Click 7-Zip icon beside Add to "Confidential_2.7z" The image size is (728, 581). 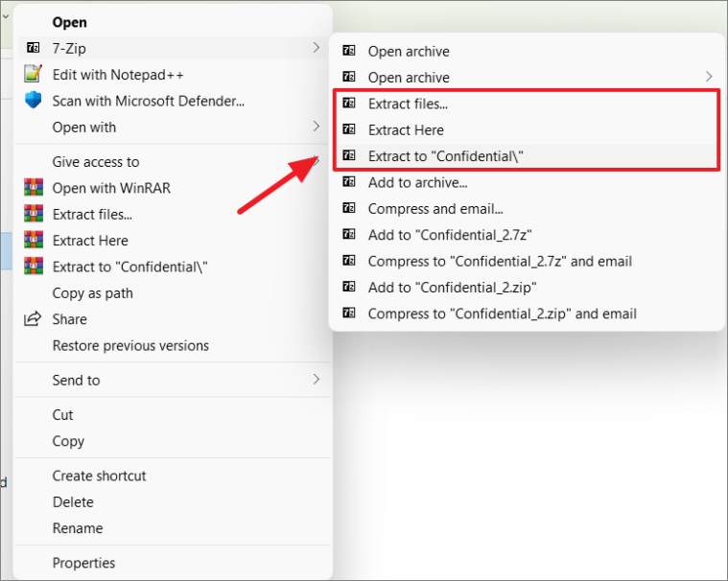tap(349, 234)
